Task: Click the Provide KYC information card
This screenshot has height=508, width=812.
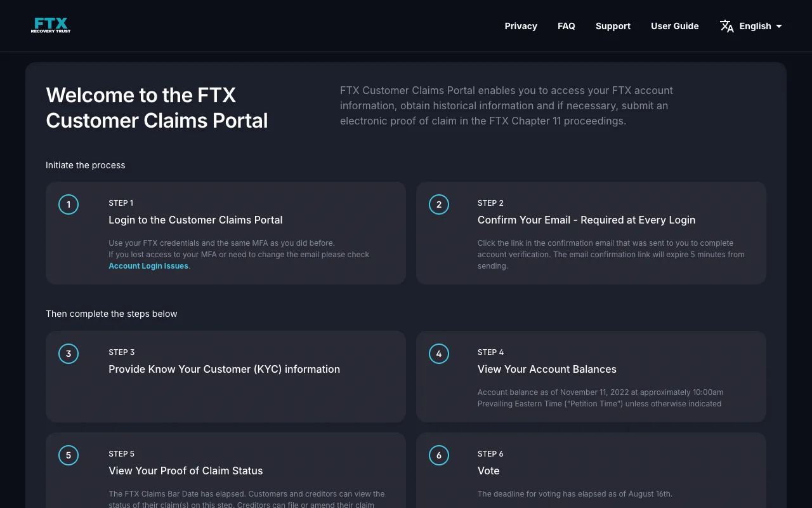Action: pyautogui.click(x=225, y=376)
